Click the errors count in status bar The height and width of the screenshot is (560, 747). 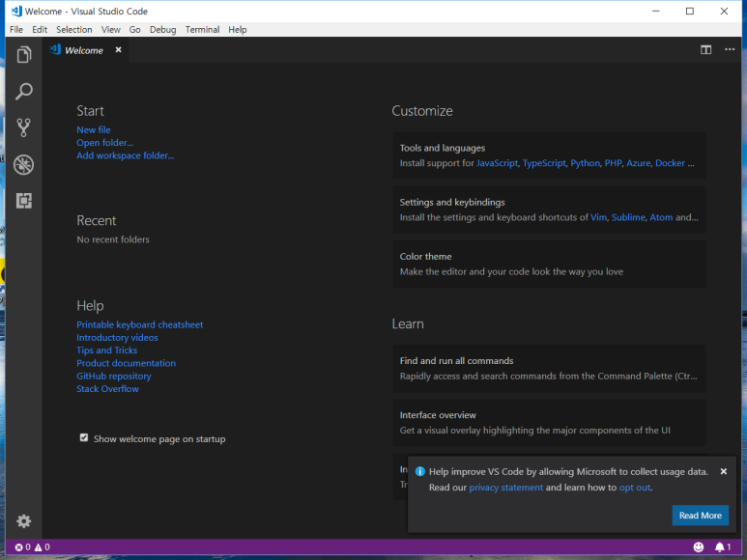pyautogui.click(x=22, y=547)
